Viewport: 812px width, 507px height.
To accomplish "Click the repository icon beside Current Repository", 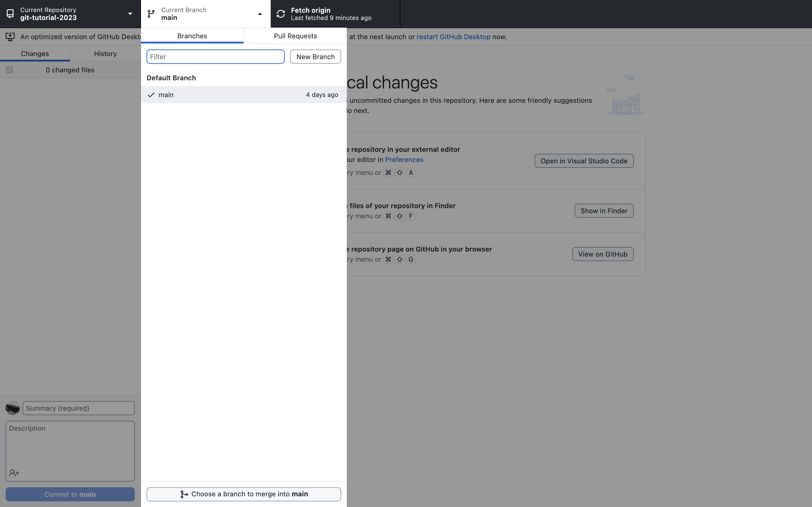I will 10,14.
